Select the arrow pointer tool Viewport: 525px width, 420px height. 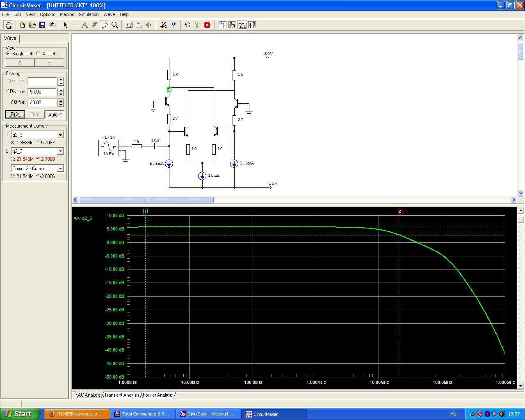click(x=65, y=25)
